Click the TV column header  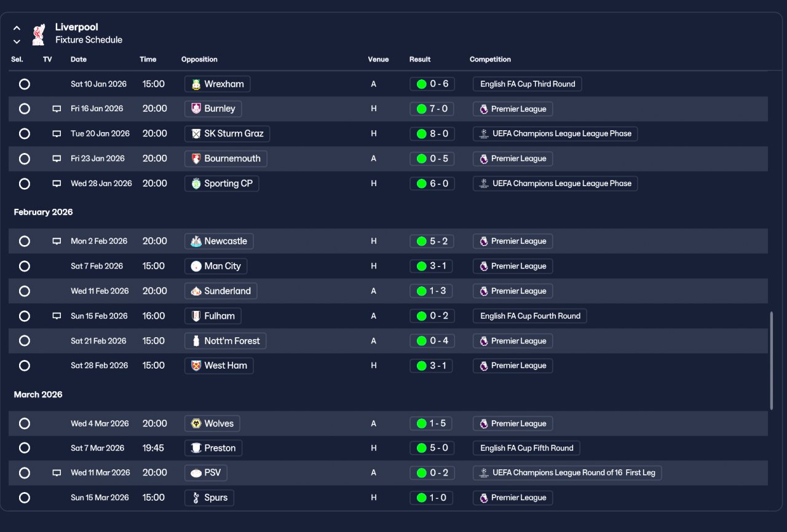pyautogui.click(x=47, y=60)
